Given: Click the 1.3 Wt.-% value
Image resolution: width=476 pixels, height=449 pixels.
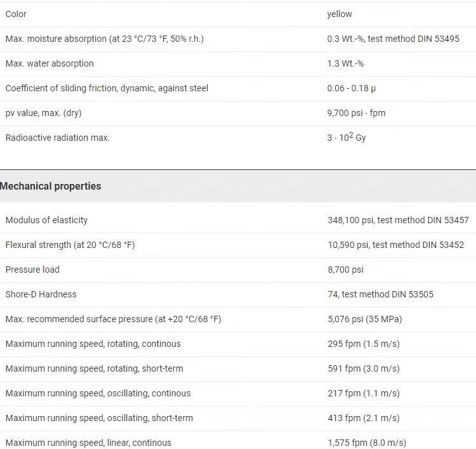Looking at the screenshot, I should (x=345, y=63).
